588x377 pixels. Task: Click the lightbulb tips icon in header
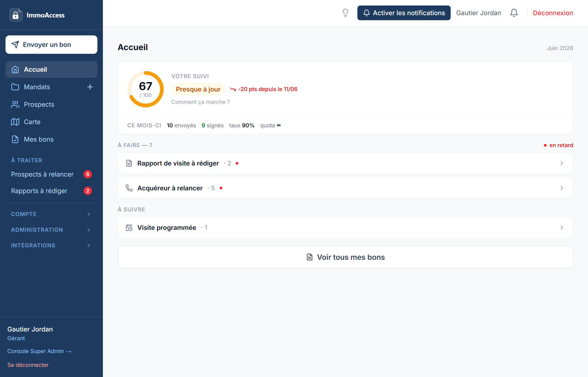click(x=345, y=13)
